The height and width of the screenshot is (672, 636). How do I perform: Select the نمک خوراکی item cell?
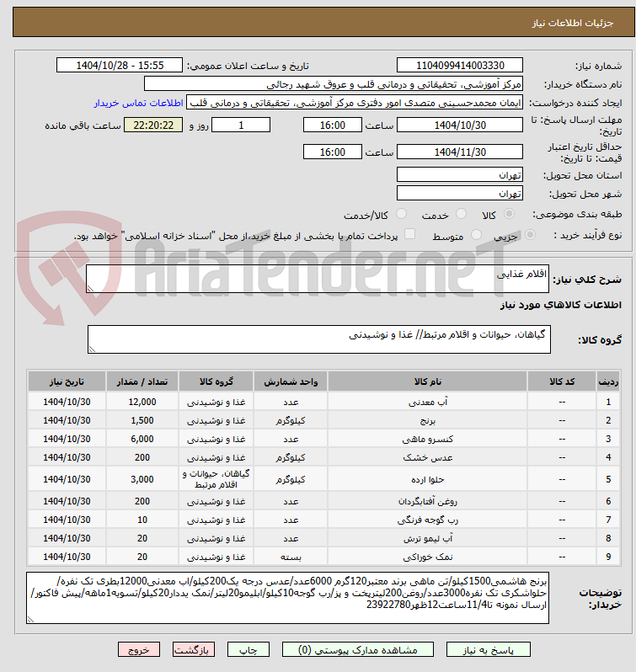pos(427,557)
